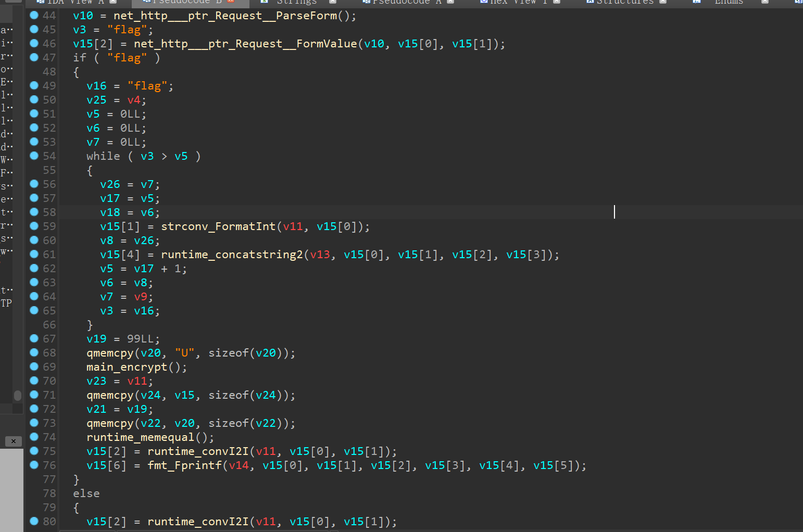The width and height of the screenshot is (803, 532).
Task: Click runtime_memequal on line 74
Action: click(x=140, y=437)
